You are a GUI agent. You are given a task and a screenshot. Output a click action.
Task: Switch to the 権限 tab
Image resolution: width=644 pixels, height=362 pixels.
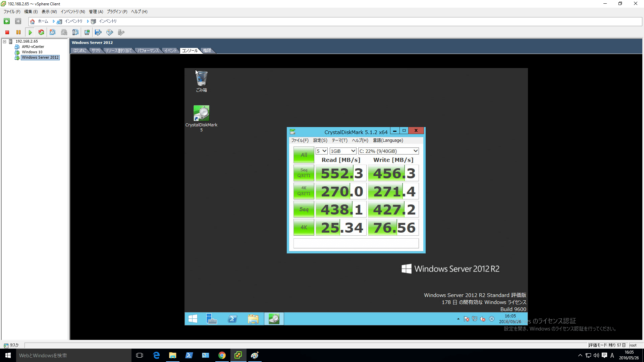coord(207,51)
